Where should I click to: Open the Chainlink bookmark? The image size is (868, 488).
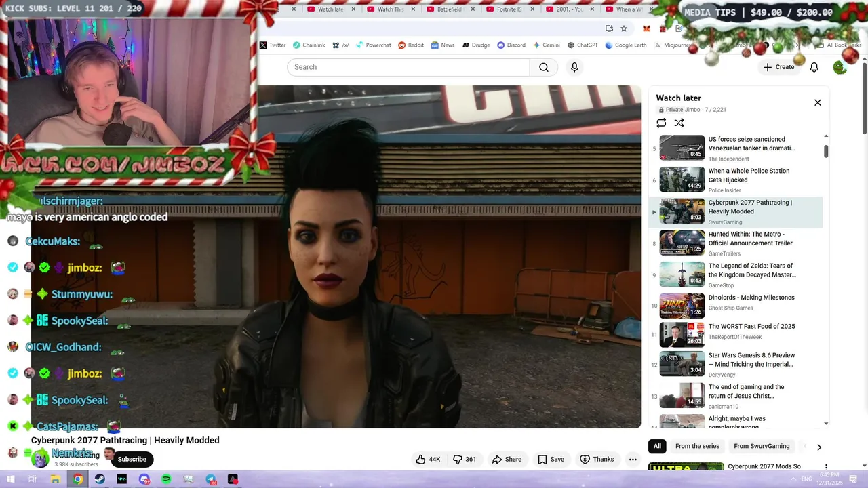309,45
